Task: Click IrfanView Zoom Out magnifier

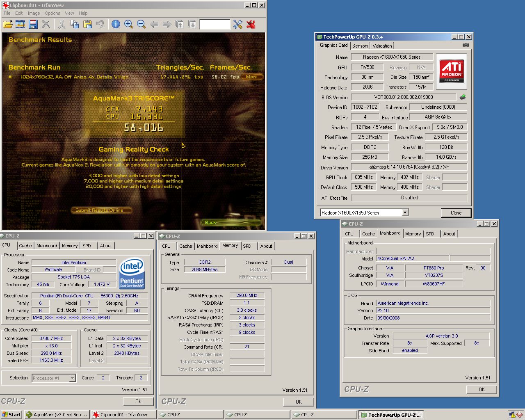Action: (x=142, y=24)
